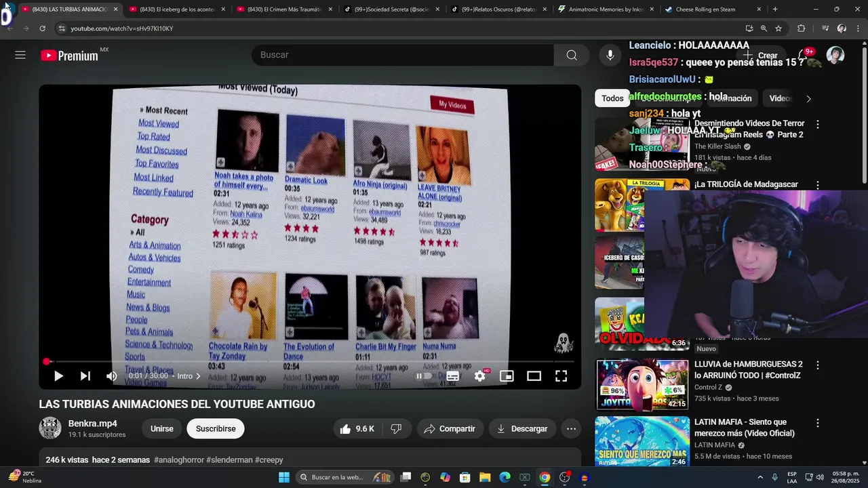
Task: Open a new browser tab
Action: [775, 9]
